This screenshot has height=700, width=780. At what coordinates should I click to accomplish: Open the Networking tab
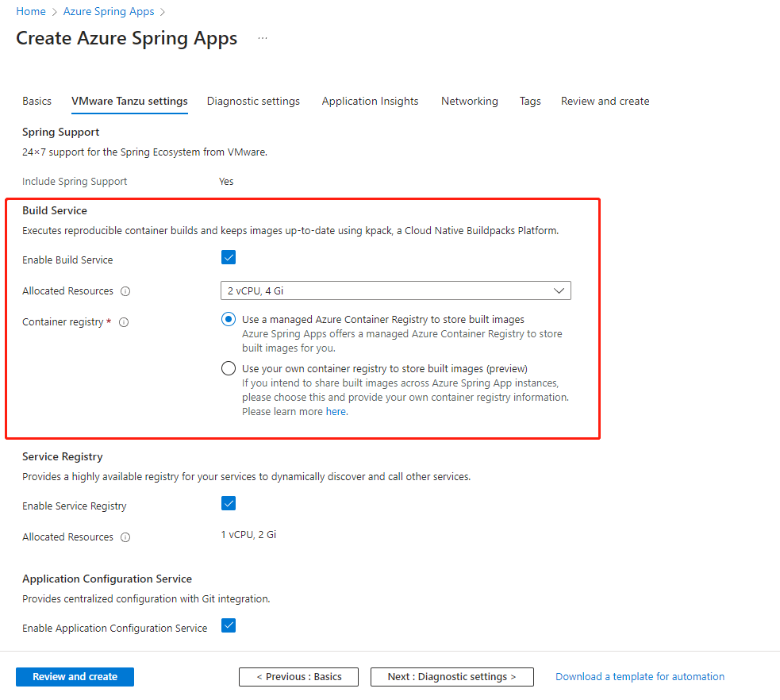[x=470, y=102]
